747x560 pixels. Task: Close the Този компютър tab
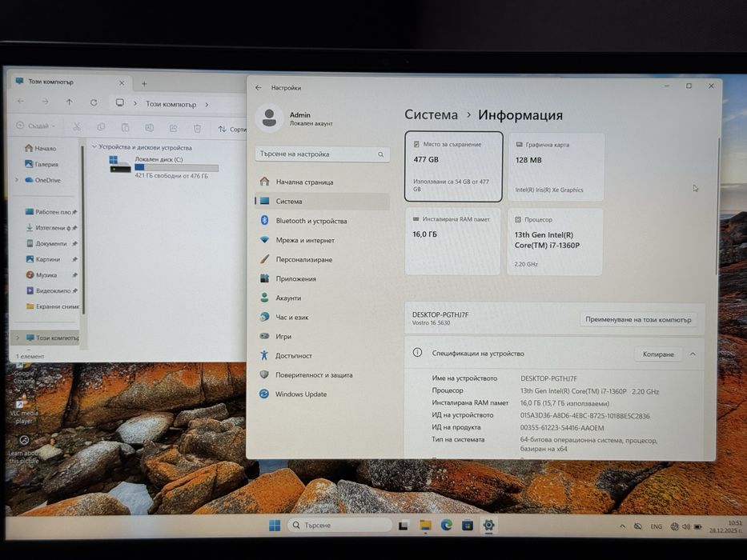[122, 83]
